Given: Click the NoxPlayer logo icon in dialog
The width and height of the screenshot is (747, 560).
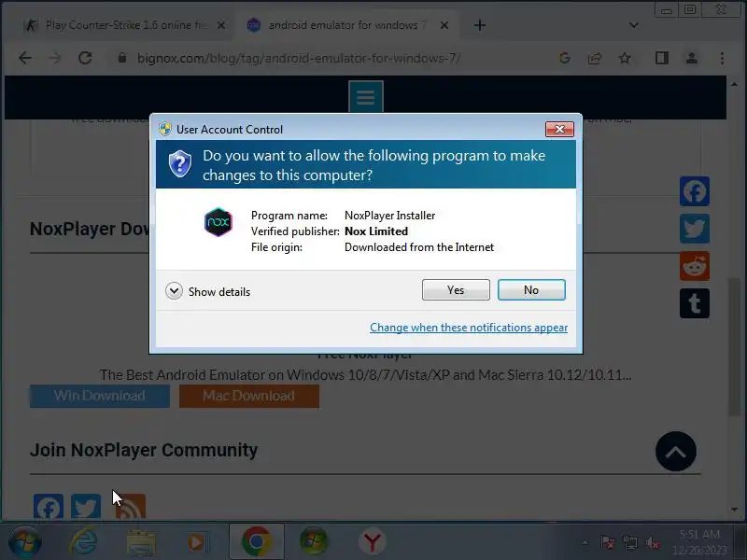Looking at the screenshot, I should pos(218,222).
